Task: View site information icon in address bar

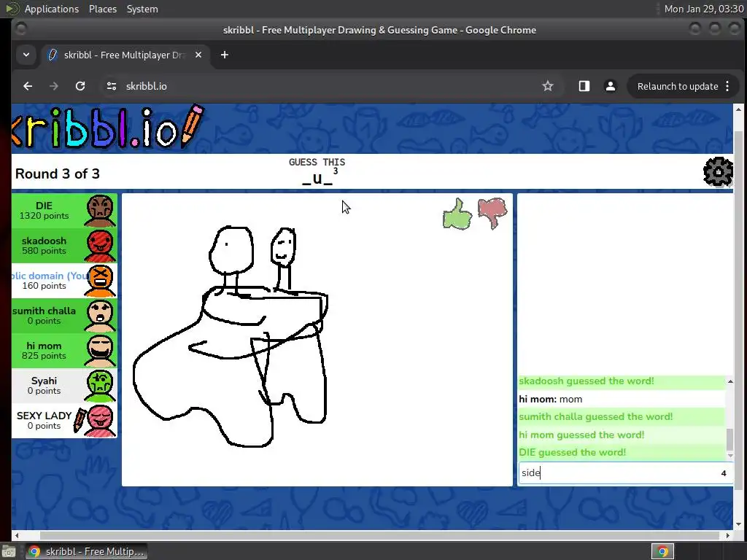Action: point(112,86)
